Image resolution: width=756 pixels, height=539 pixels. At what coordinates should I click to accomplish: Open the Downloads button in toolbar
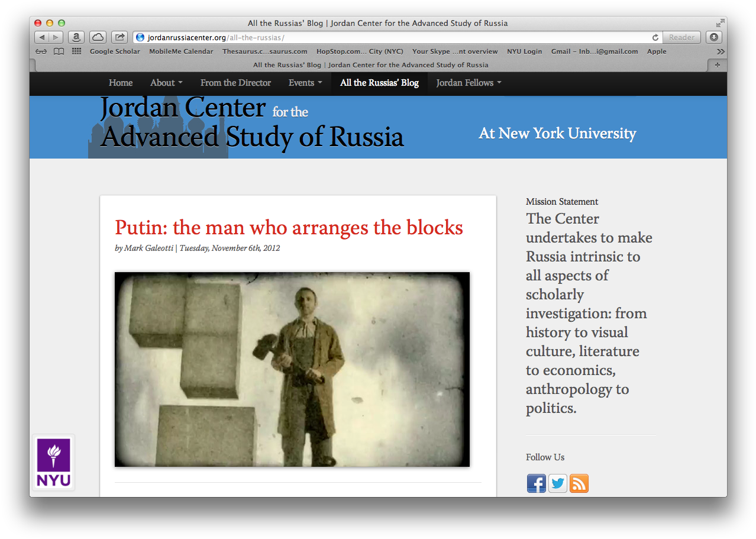[x=714, y=37]
